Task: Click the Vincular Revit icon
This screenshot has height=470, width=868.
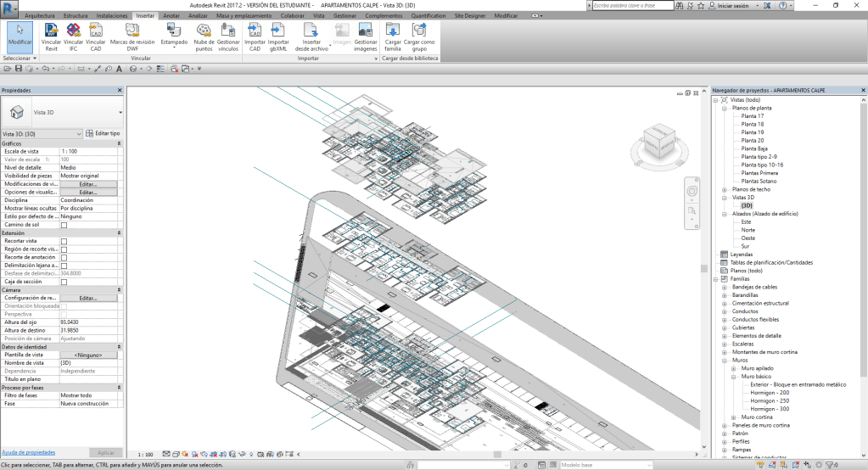Action: click(x=51, y=31)
